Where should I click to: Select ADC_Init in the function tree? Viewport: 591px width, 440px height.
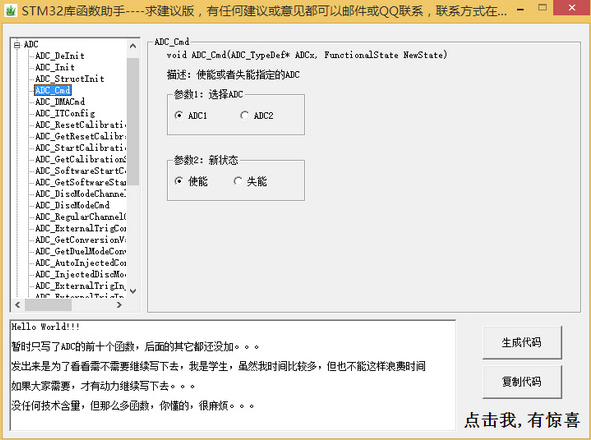(55, 67)
